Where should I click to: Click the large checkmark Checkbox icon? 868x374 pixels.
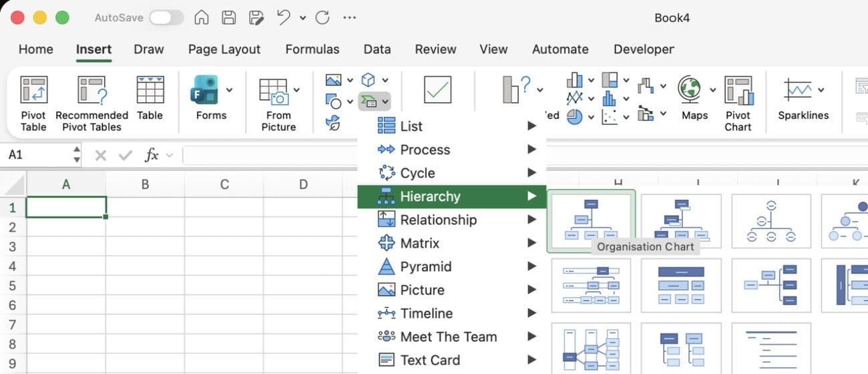click(x=437, y=89)
